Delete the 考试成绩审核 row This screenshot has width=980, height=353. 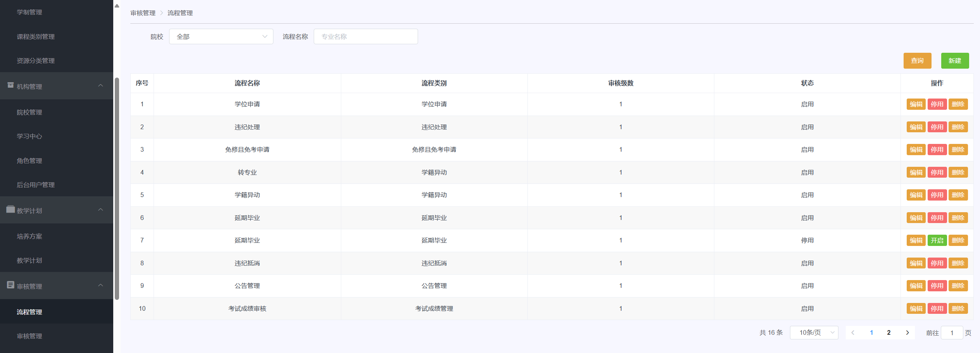tap(958, 308)
